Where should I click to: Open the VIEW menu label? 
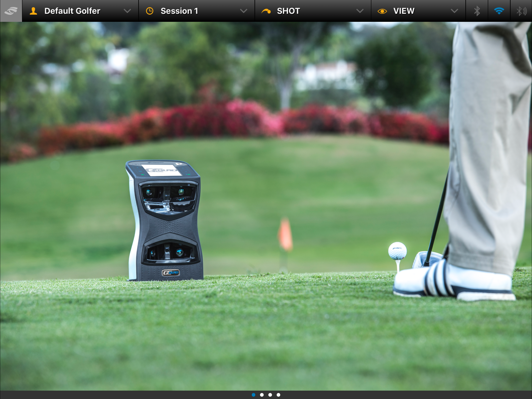coord(404,11)
